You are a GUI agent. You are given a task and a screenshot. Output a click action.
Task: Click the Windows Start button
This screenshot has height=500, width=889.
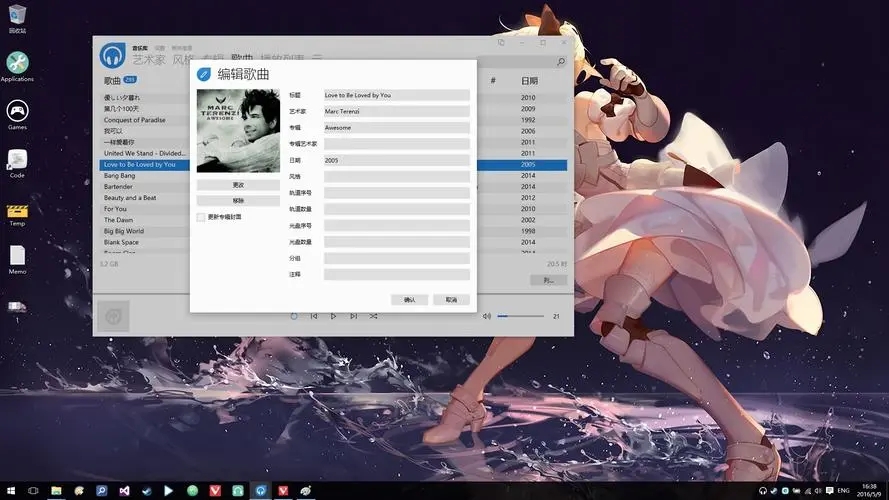click(x=10, y=491)
